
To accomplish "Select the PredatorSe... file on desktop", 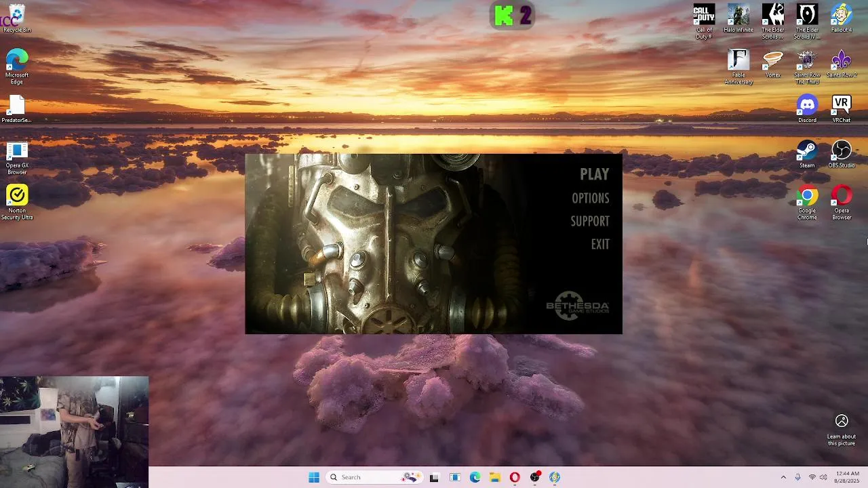I will (16, 109).
